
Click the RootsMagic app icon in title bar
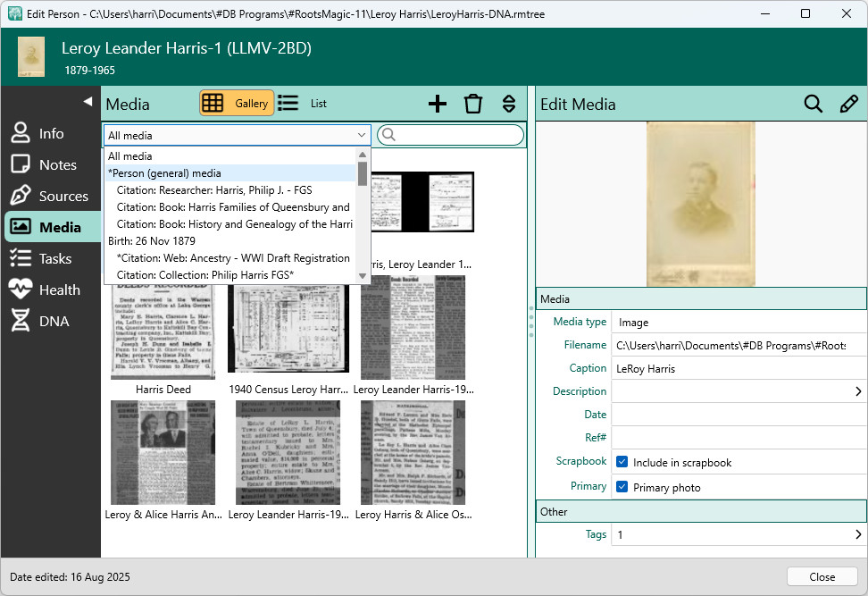[15, 13]
